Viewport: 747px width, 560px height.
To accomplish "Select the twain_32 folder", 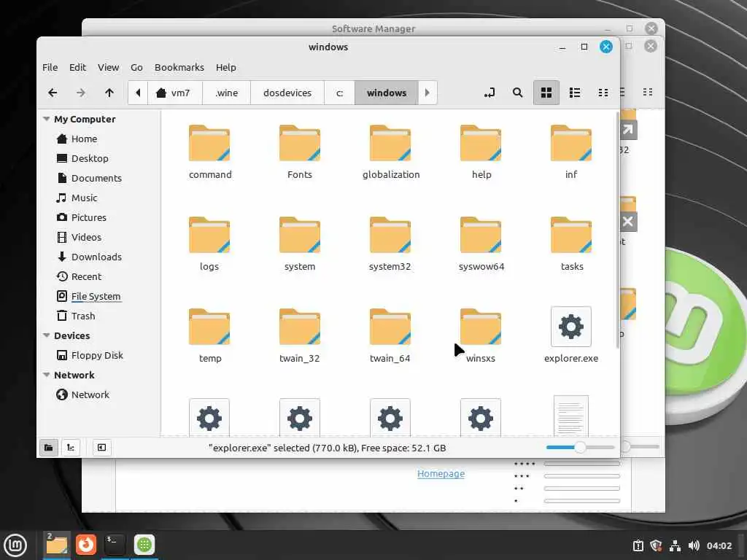I will tap(300, 335).
